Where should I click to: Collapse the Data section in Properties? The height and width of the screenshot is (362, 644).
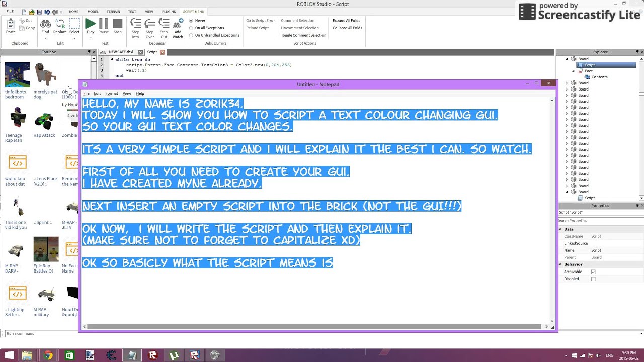tap(560, 229)
